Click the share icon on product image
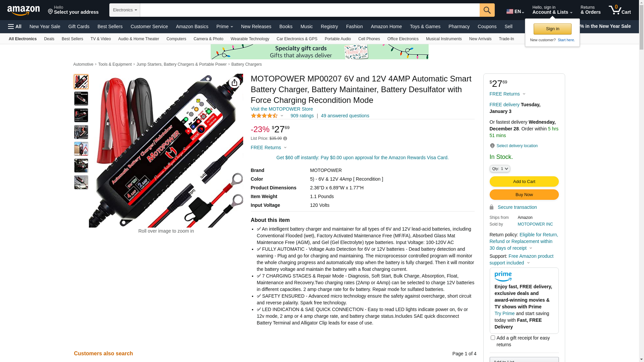The width and height of the screenshot is (644, 362). pos(234,82)
